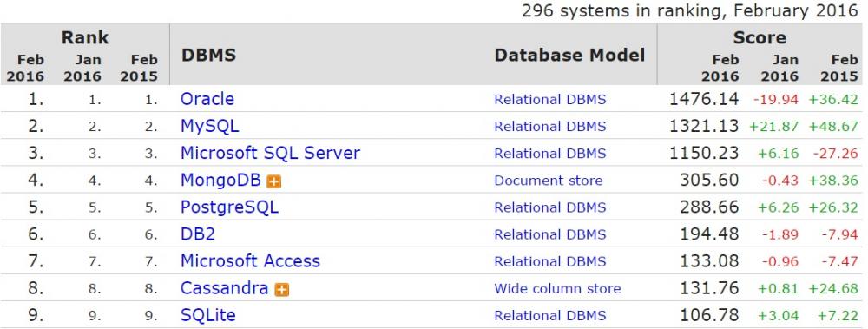Open the SQLite link

(208, 315)
